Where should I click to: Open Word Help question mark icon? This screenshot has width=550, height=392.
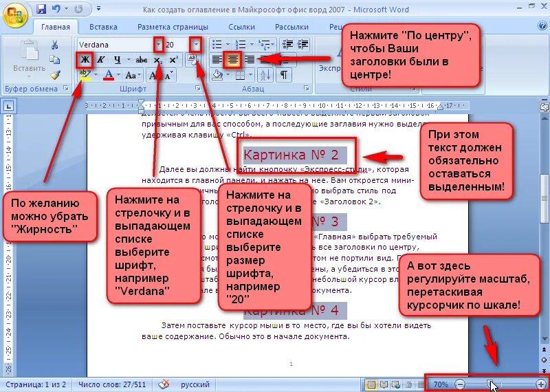tap(542, 25)
